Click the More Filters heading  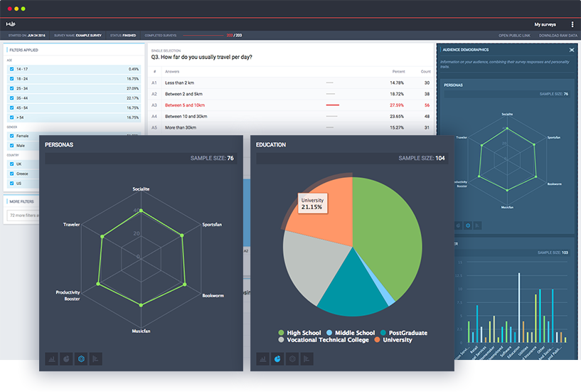click(x=21, y=202)
